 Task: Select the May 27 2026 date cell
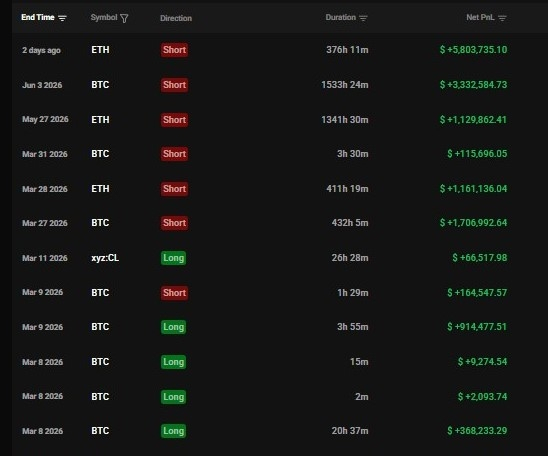(45, 119)
